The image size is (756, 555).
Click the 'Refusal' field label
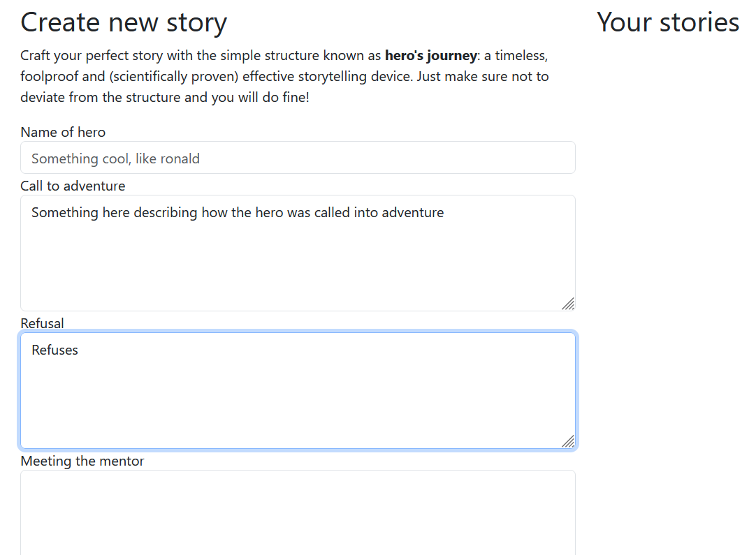point(42,323)
